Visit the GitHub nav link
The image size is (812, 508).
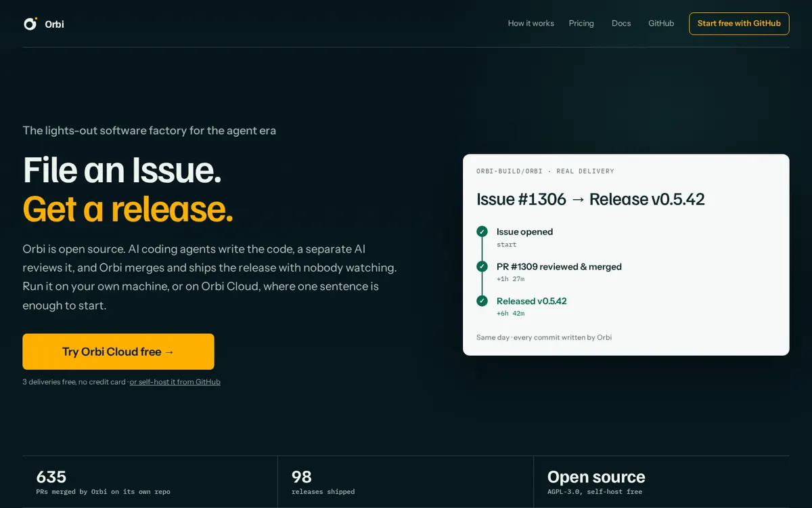pyautogui.click(x=661, y=23)
